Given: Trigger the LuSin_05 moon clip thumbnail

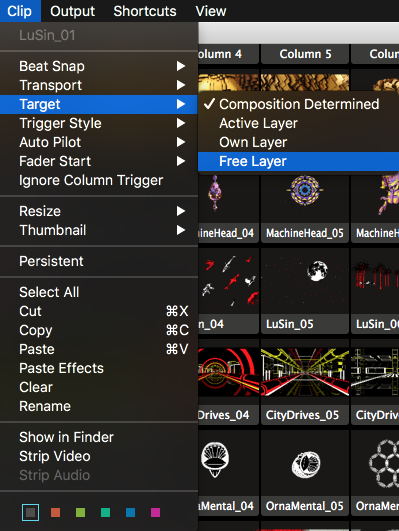Looking at the screenshot, I should pyautogui.click(x=305, y=281).
